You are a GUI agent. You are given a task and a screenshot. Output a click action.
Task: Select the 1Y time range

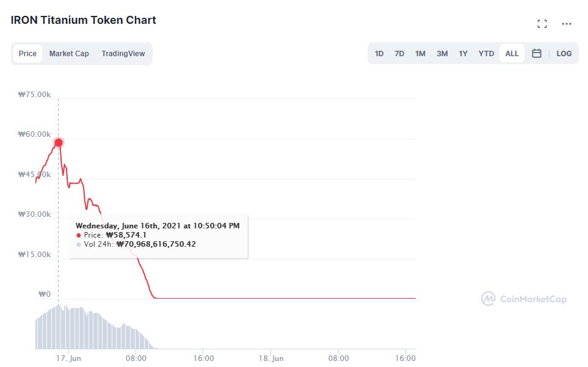coord(463,54)
